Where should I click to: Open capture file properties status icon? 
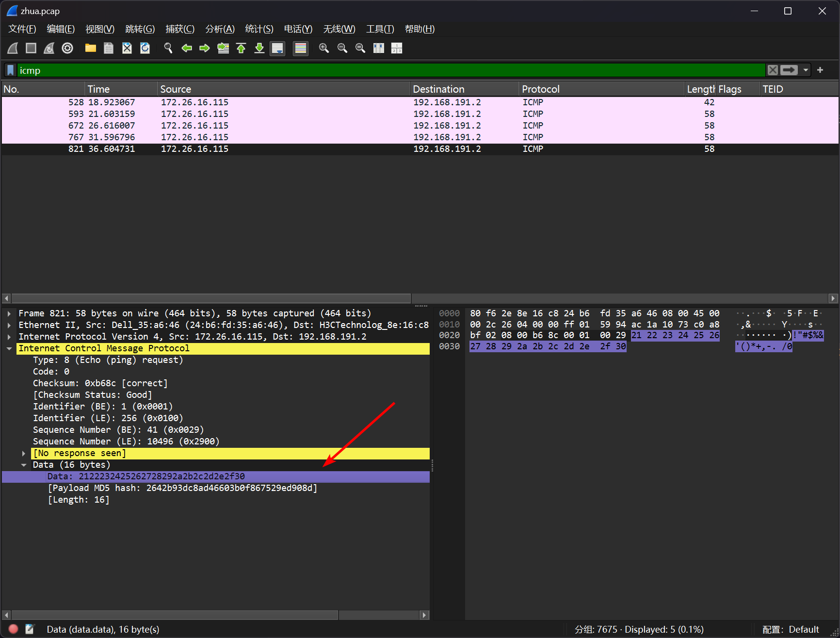(x=30, y=629)
